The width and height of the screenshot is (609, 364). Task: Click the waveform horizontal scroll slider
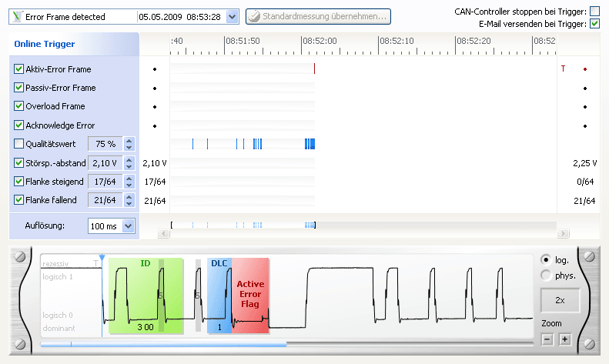163,345
